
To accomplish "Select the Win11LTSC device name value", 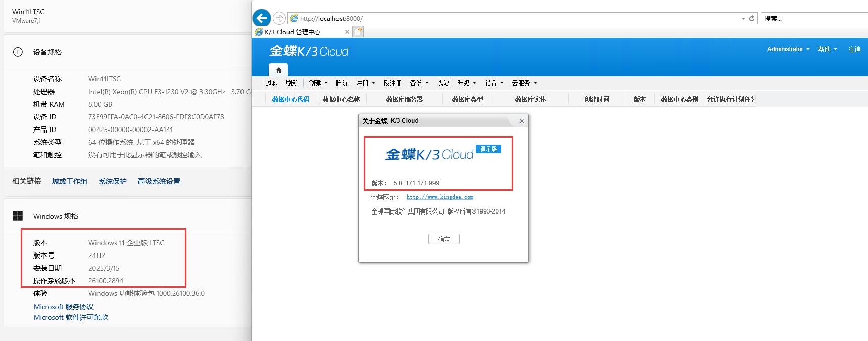I will tap(105, 79).
